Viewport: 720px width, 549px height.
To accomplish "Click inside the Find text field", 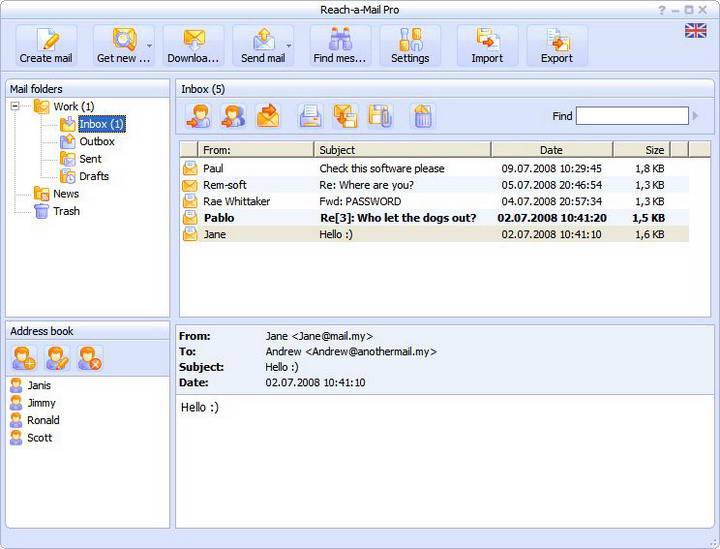I will 632,116.
